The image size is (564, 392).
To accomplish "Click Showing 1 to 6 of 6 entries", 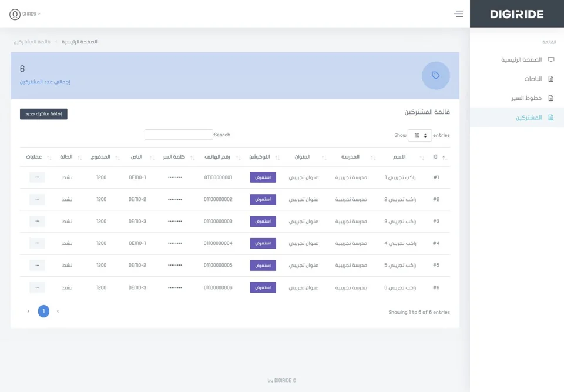I will click(419, 312).
